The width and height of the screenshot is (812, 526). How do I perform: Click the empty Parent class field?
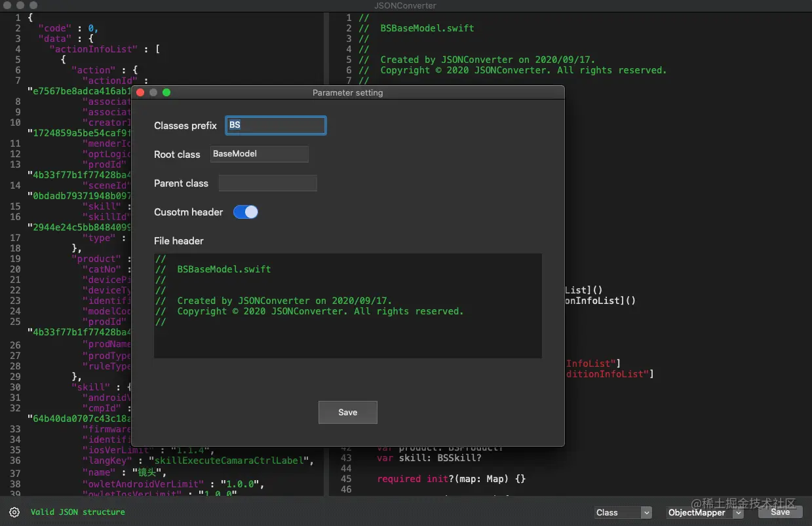tap(267, 183)
